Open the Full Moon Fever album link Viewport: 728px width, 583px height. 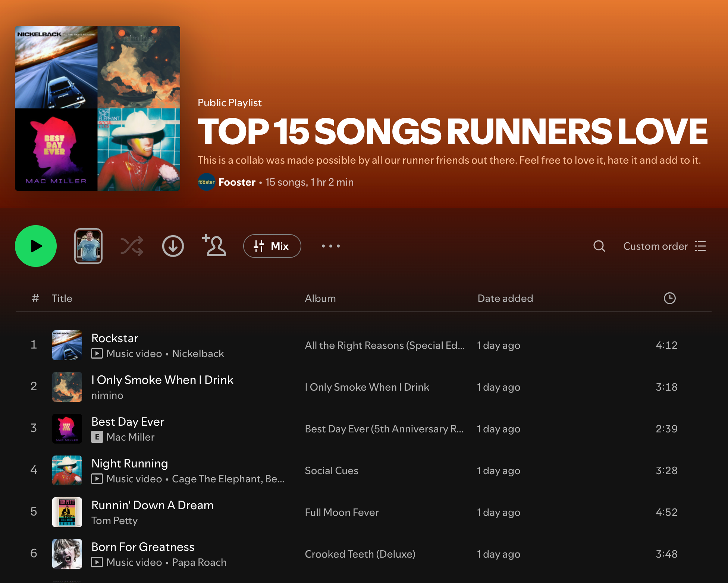click(x=342, y=512)
